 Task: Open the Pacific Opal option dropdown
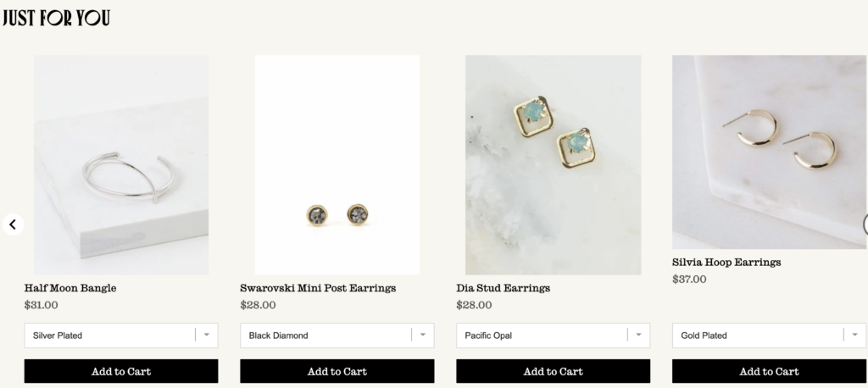pos(554,335)
